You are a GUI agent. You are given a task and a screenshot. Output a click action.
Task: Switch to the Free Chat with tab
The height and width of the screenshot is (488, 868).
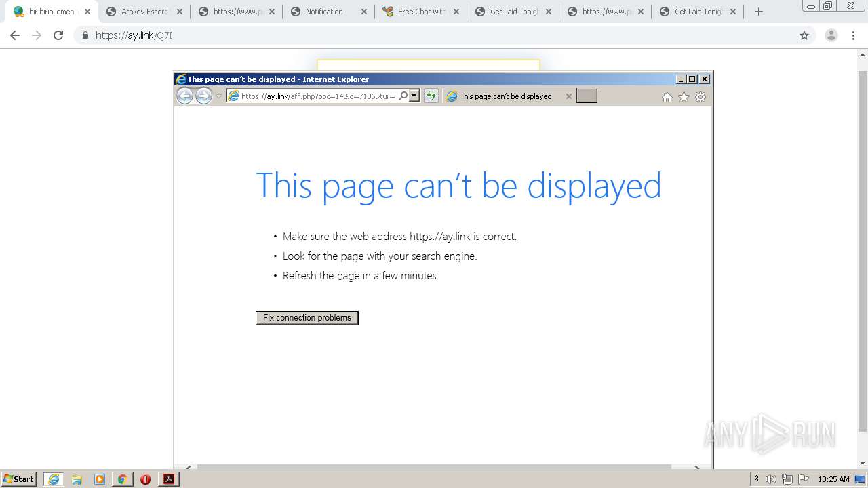tap(421, 12)
